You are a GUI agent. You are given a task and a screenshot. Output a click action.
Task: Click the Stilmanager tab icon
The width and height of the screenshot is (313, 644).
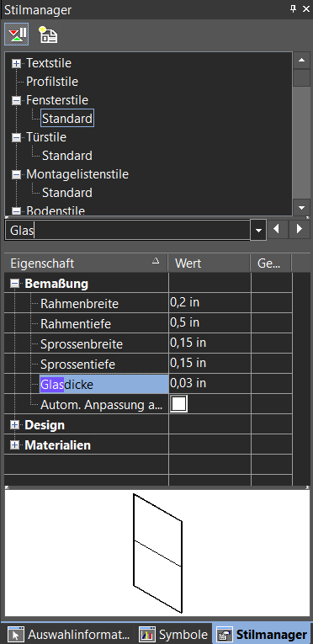(x=225, y=635)
